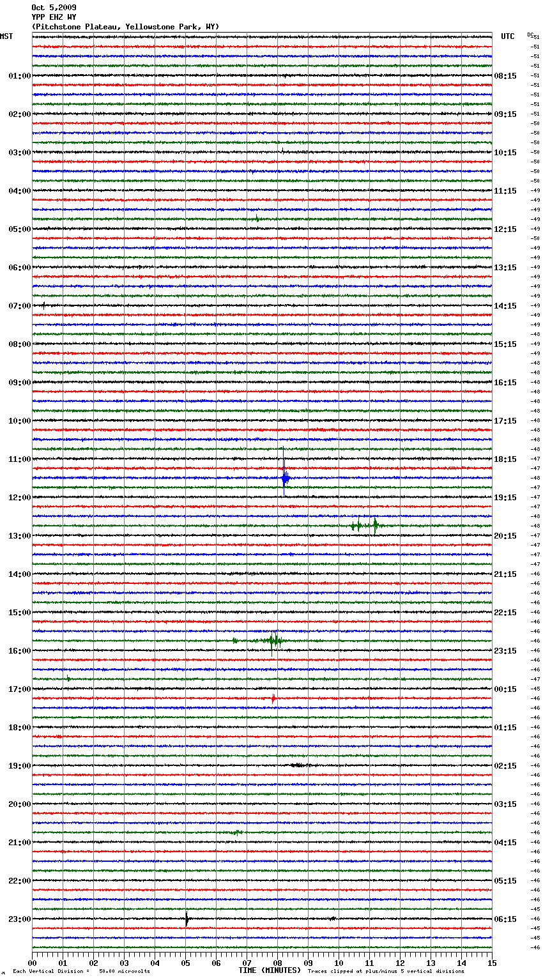Image resolution: width=543 pixels, height=980 pixels.
Task: Click the MST column header
Action: [6, 36]
